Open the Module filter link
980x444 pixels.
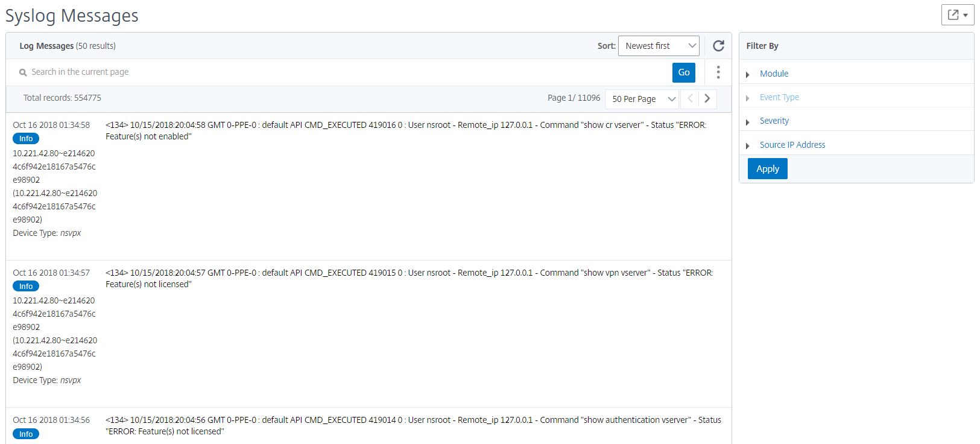point(774,74)
